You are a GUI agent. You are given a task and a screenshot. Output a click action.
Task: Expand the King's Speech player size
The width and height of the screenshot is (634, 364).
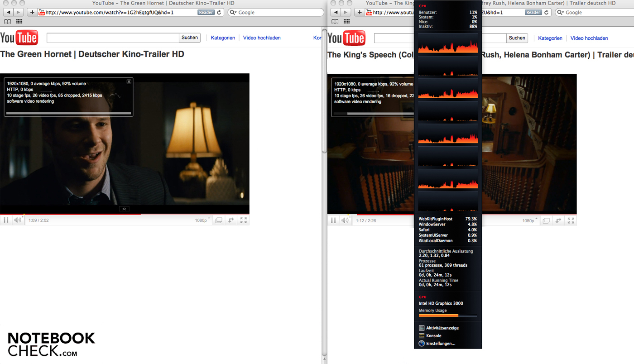coord(558,220)
